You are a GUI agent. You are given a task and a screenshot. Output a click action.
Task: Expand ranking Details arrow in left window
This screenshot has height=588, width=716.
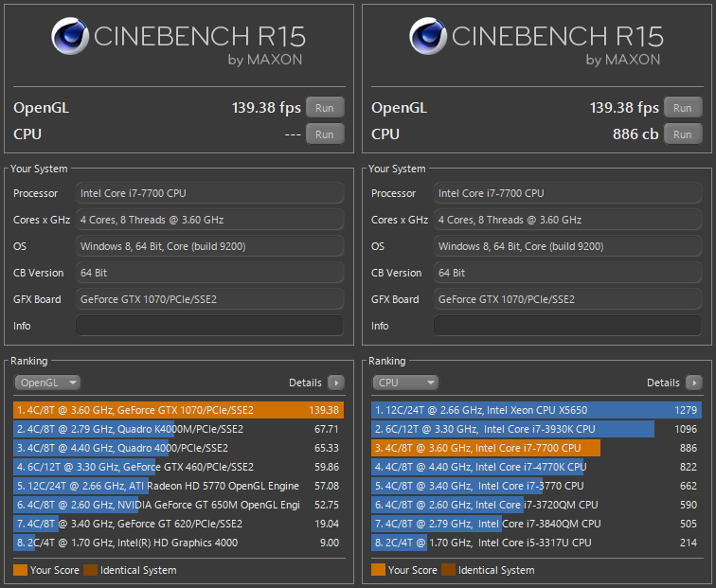(336, 383)
